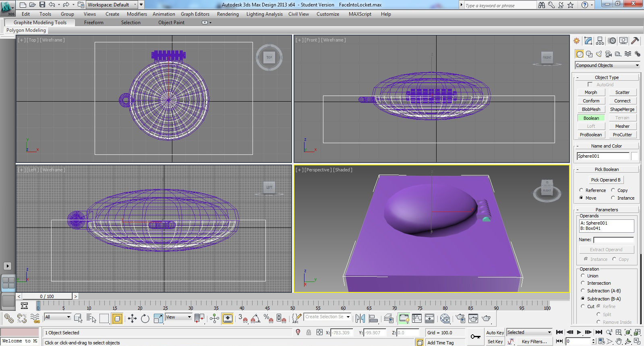This screenshot has height=346, width=644.
Task: Select the Copy radio in Pick Boolean
Action: click(613, 190)
